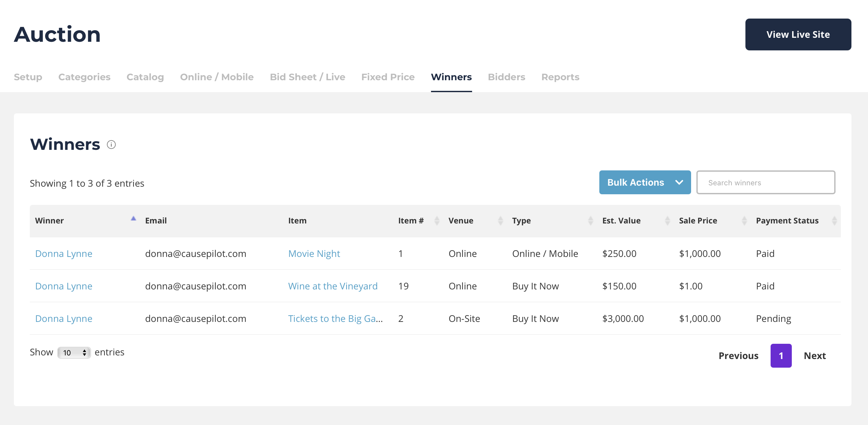868x425 pixels.
Task: Click the info icon beside Winners heading
Action: tap(111, 145)
